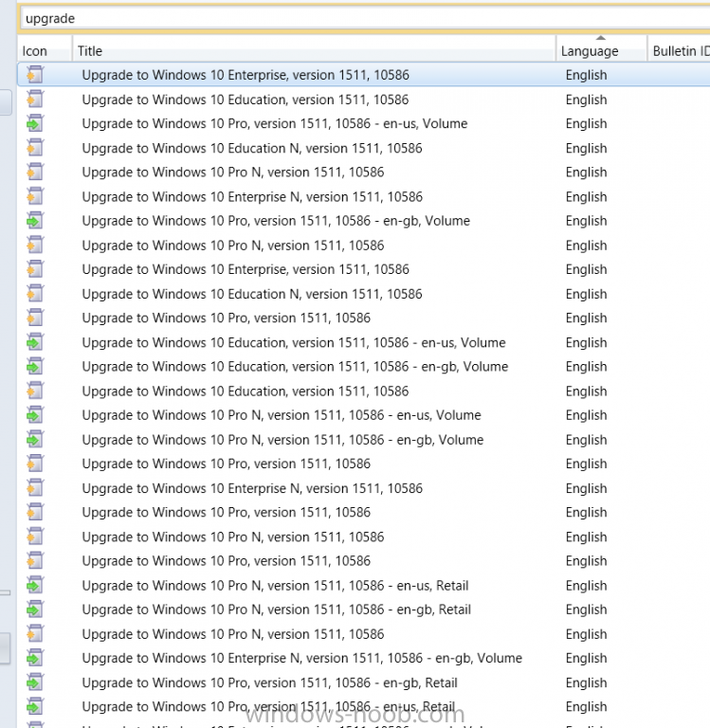Click 'English' in the Pro N en-us, Volume row
This screenshot has width=710, height=728.
pyautogui.click(x=586, y=415)
